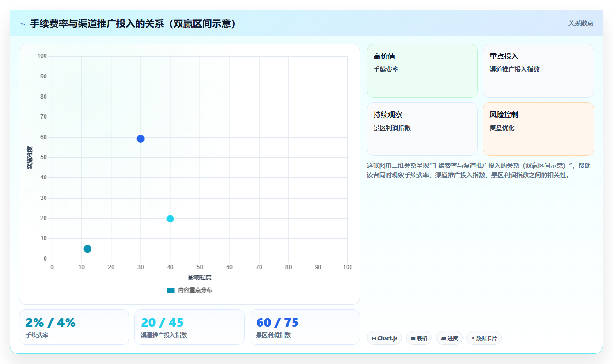Click the lightning icon beside the title
Viewport: 613px width, 364px height.
23,23
